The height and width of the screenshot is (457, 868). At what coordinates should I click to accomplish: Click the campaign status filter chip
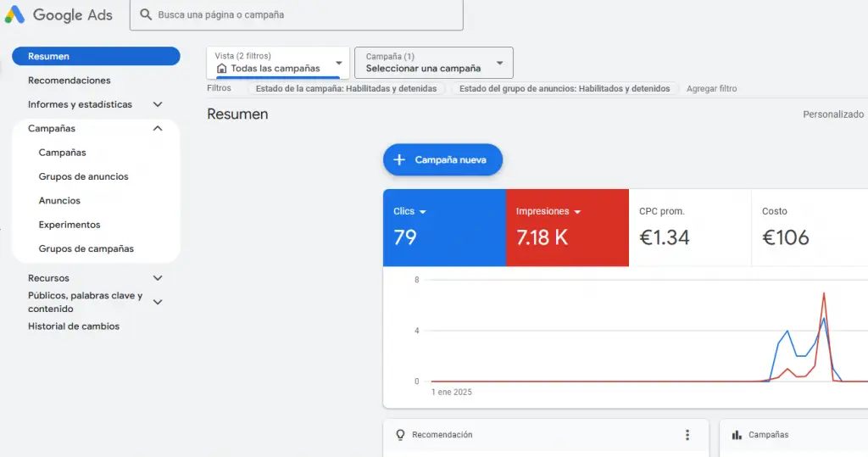coord(346,88)
